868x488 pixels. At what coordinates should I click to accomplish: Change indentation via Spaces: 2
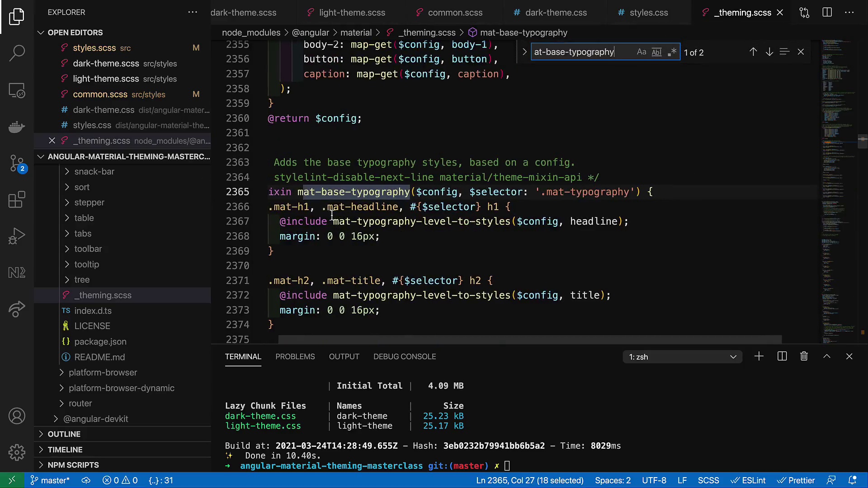[x=613, y=480]
